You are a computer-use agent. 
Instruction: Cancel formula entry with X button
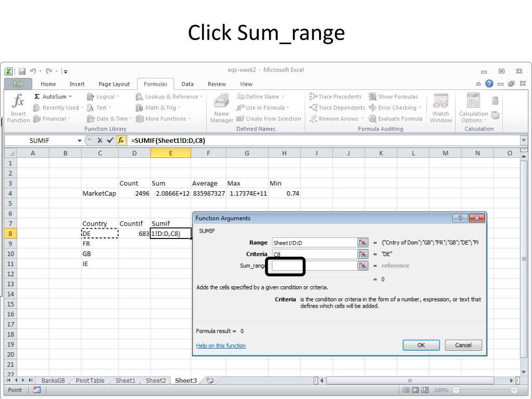click(100, 140)
